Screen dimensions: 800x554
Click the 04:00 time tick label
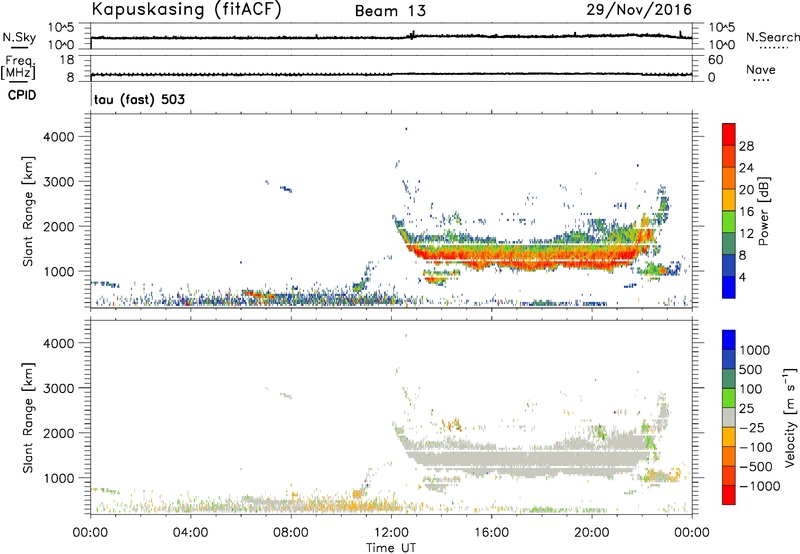click(190, 533)
